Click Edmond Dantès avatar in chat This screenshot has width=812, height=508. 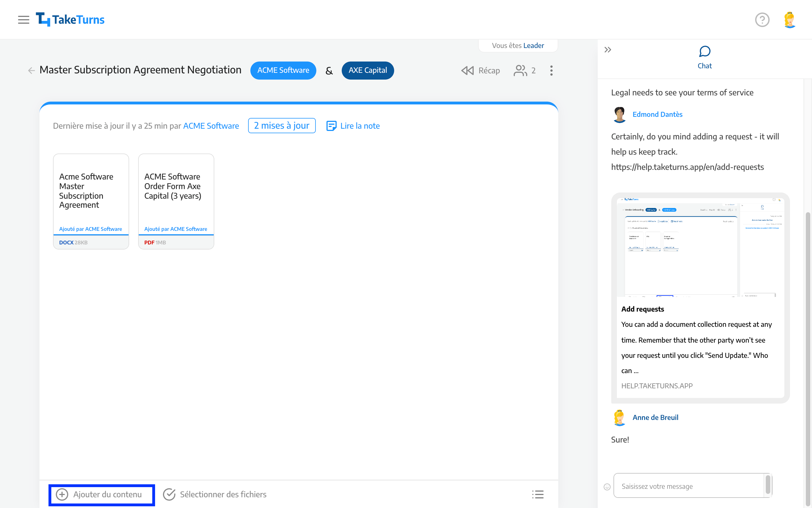point(619,115)
